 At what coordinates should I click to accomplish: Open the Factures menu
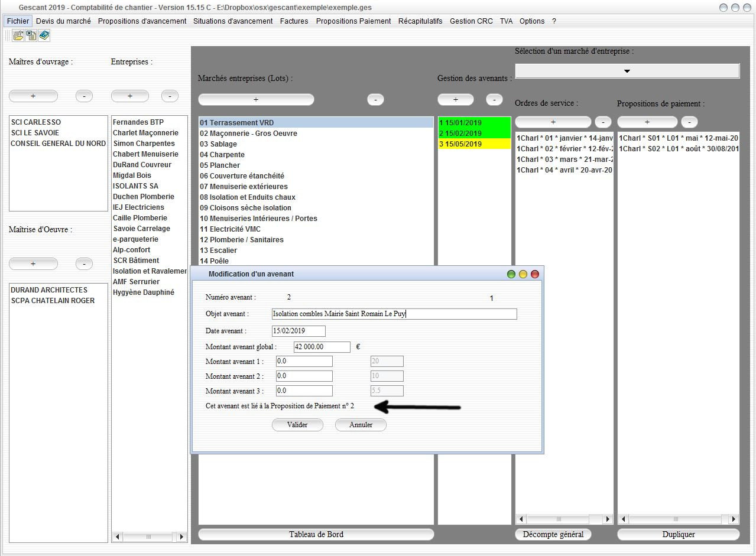(294, 21)
